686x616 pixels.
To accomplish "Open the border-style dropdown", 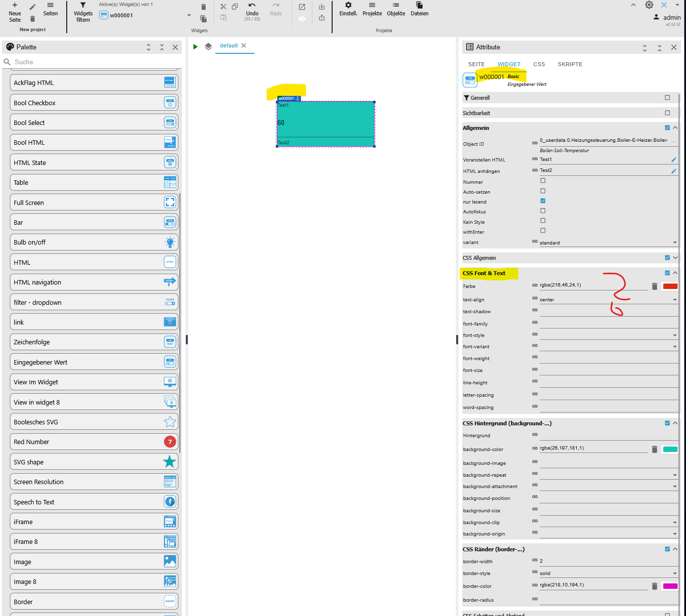I will click(608, 573).
